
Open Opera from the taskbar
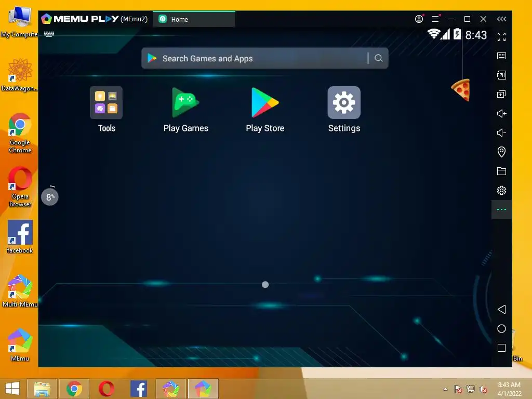click(106, 389)
